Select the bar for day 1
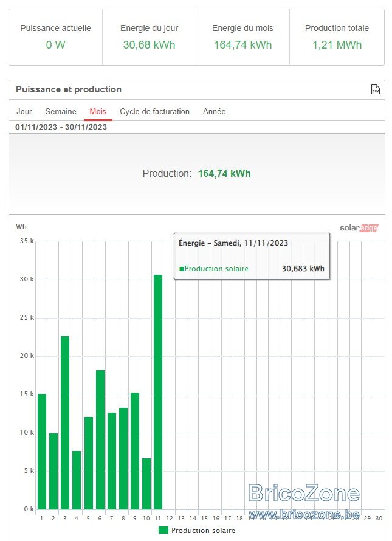 [x=42, y=452]
